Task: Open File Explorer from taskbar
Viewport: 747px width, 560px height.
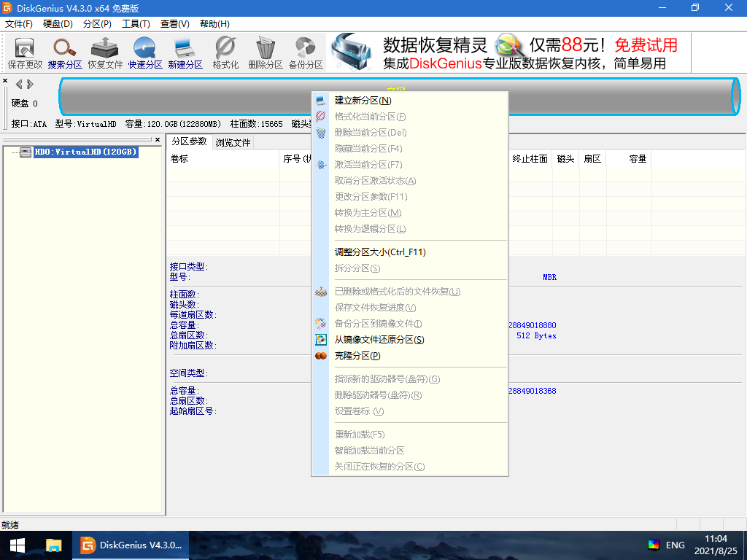Action: [53, 545]
